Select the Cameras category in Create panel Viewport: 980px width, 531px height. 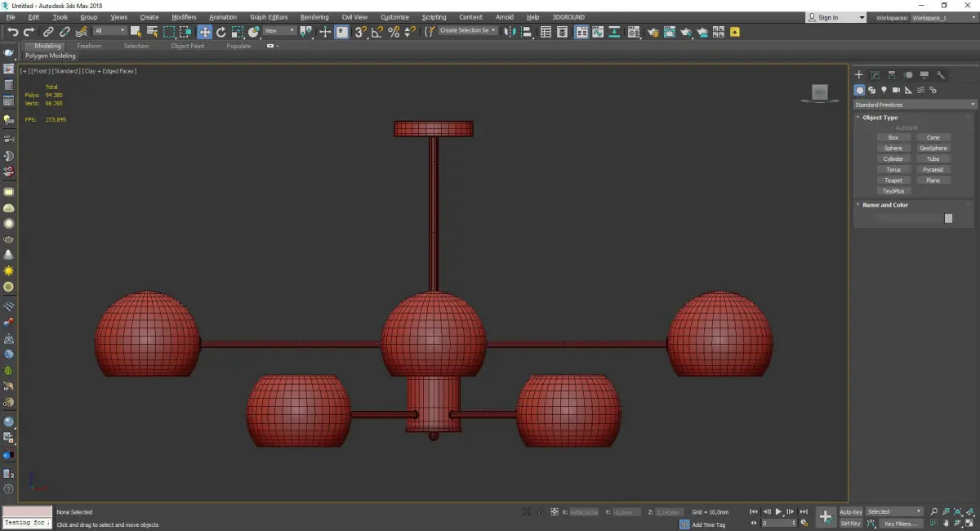pos(896,90)
